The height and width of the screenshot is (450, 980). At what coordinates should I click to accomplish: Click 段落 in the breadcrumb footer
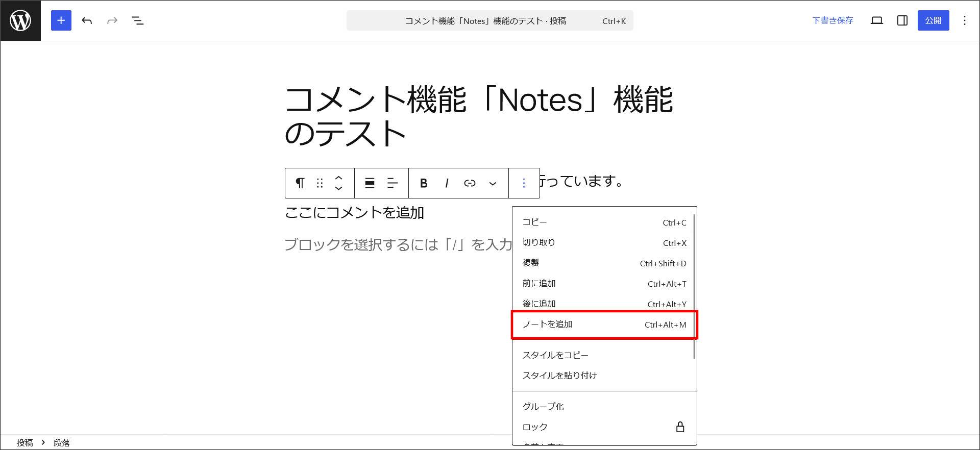click(62, 443)
